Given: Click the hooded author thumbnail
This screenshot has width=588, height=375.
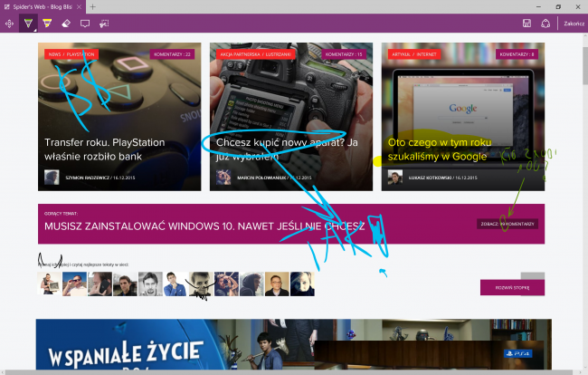Looking at the screenshot, I should coord(251,284).
